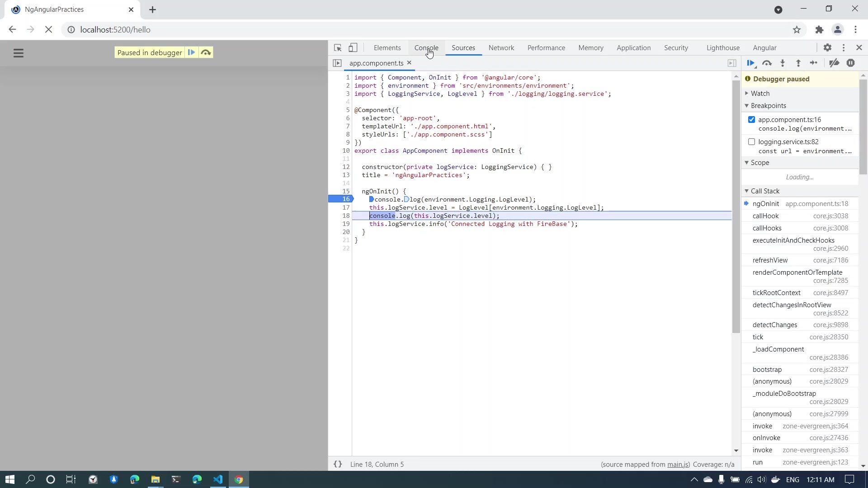
Task: Click the Step into function icon
Action: pos(783,63)
